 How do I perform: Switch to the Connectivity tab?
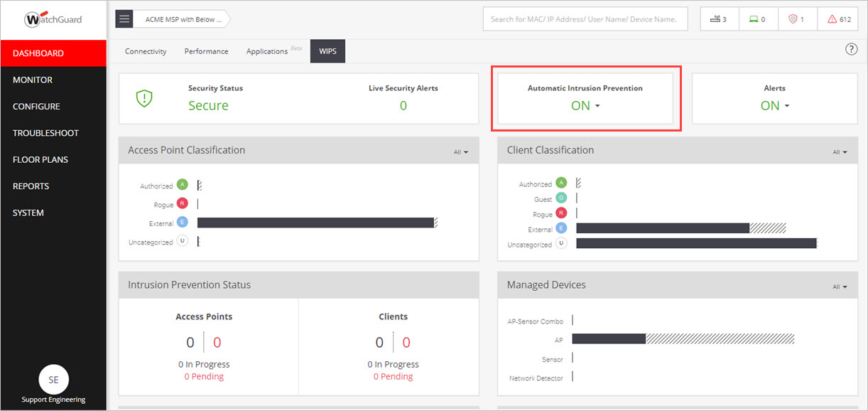146,50
